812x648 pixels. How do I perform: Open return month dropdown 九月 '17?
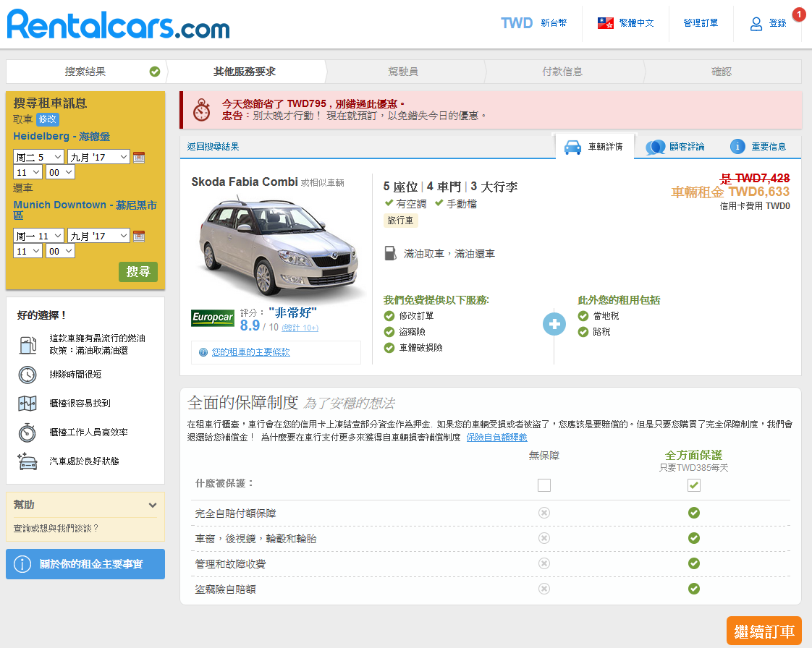coord(98,236)
